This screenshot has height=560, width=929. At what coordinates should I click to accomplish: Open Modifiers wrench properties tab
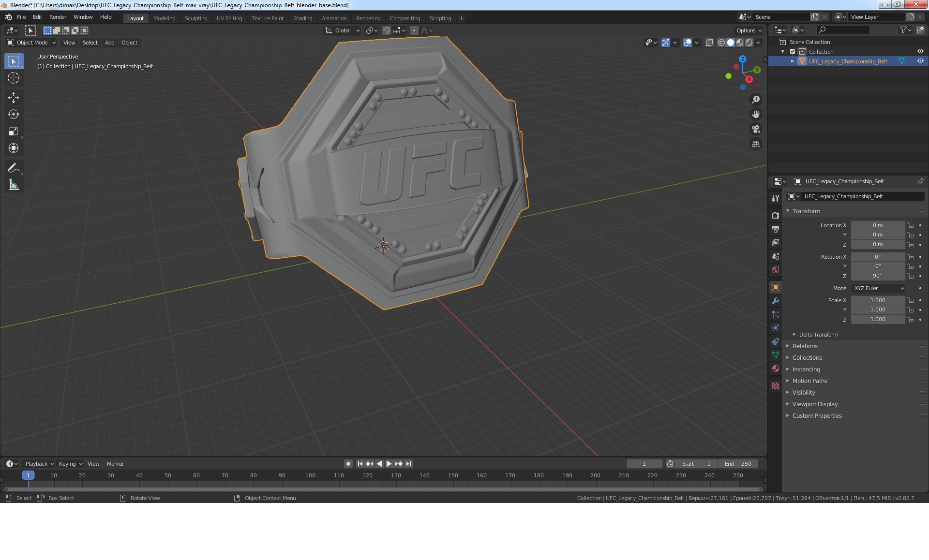[776, 301]
